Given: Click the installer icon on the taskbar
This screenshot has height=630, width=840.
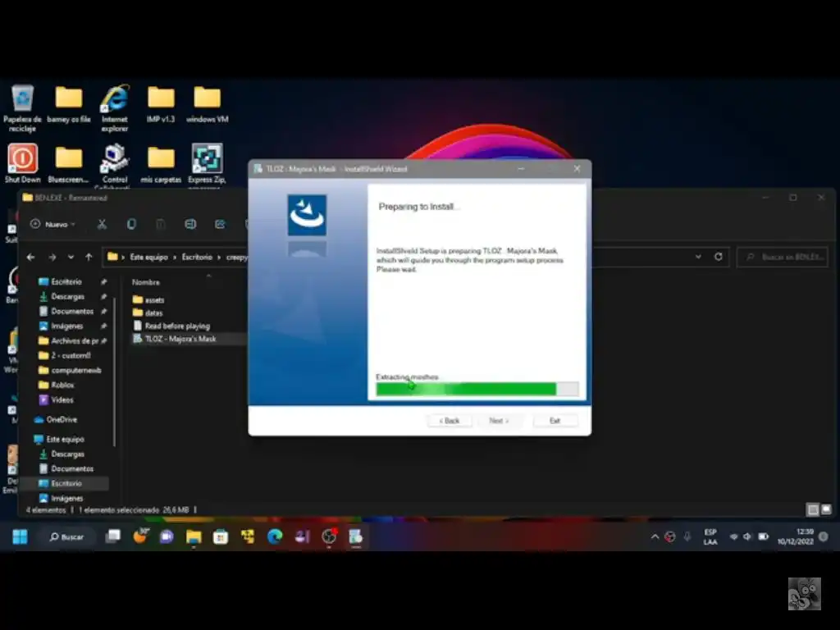Looking at the screenshot, I should click(356, 536).
